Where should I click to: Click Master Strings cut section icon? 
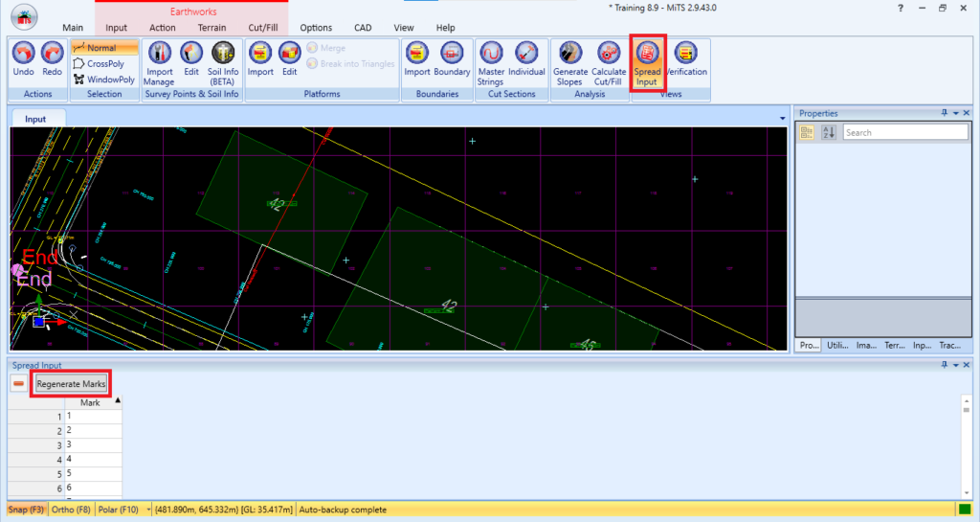coord(491,63)
